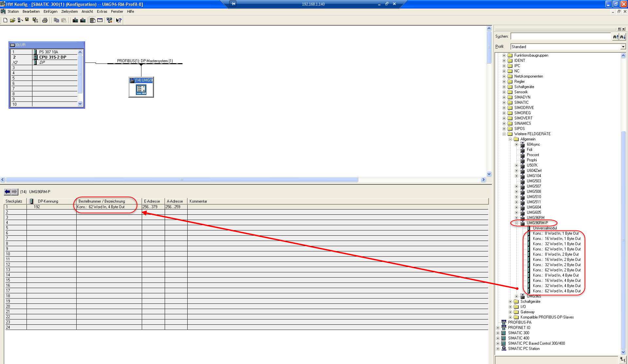Select Kons.: 8 Word In, 1 Byte Out in catalog

[556, 233]
